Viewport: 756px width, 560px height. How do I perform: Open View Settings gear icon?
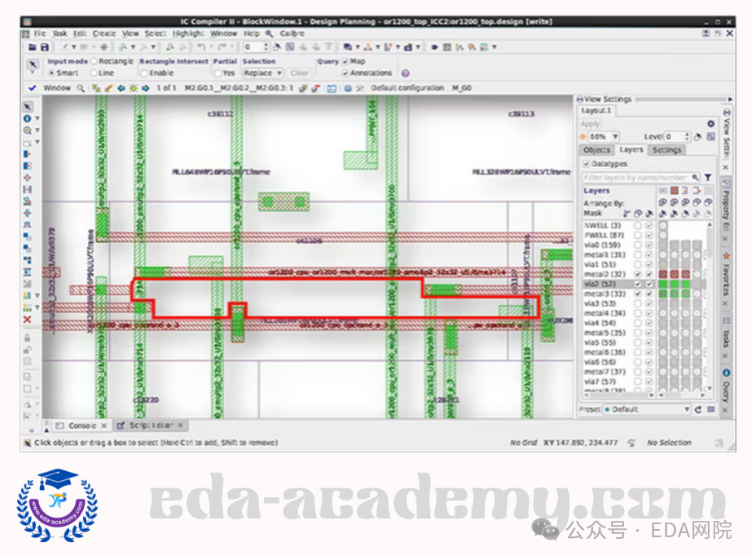pyautogui.click(x=710, y=124)
